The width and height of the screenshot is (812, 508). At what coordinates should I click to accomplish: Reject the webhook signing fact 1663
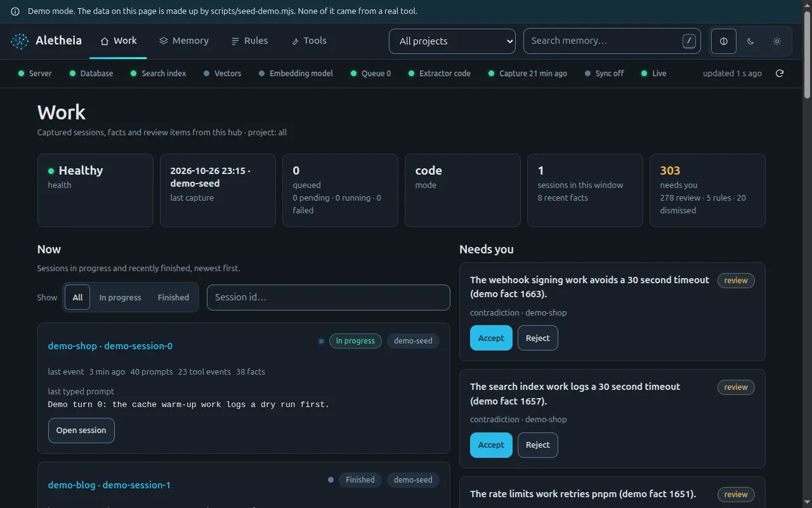(538, 338)
